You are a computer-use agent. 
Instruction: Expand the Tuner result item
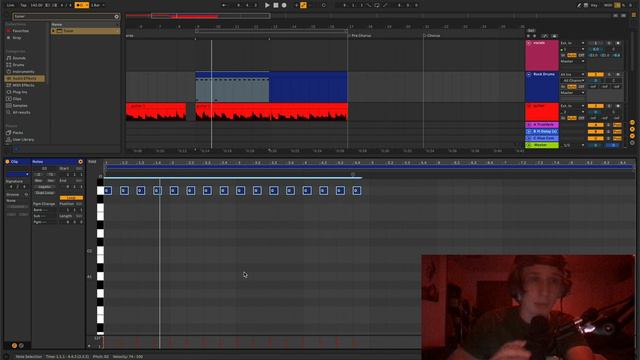point(53,31)
